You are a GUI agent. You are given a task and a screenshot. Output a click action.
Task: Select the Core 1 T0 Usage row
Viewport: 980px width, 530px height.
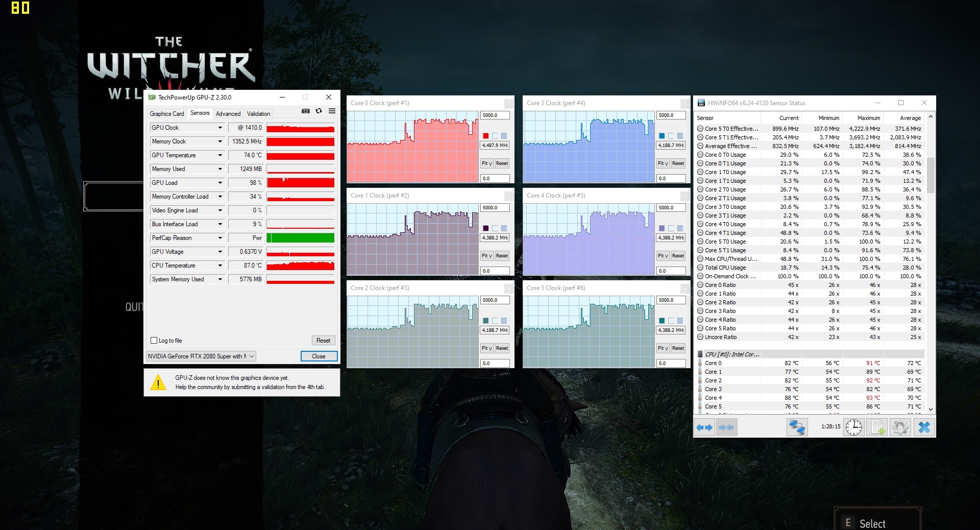[x=810, y=172]
